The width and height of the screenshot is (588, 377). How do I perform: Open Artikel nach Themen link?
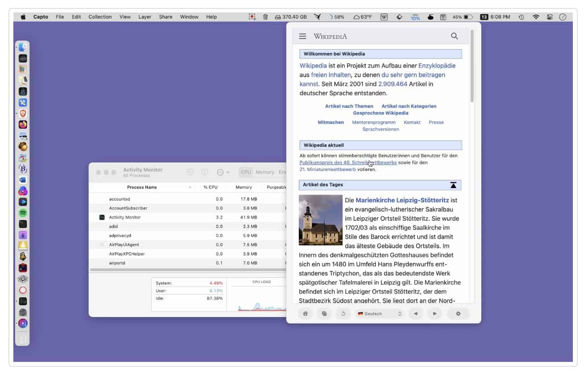(x=349, y=106)
